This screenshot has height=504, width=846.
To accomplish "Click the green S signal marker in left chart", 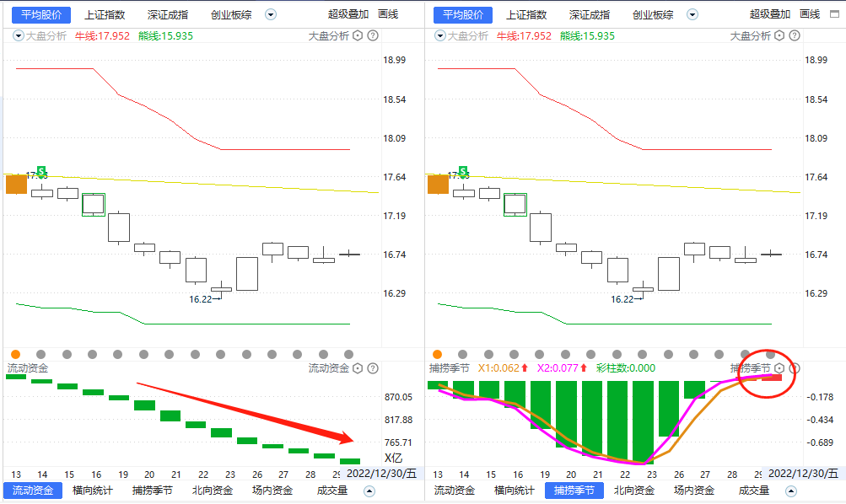I will click(x=41, y=171).
